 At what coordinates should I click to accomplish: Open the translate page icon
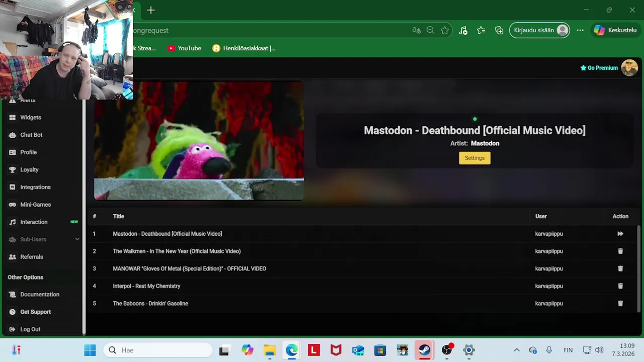416,30
